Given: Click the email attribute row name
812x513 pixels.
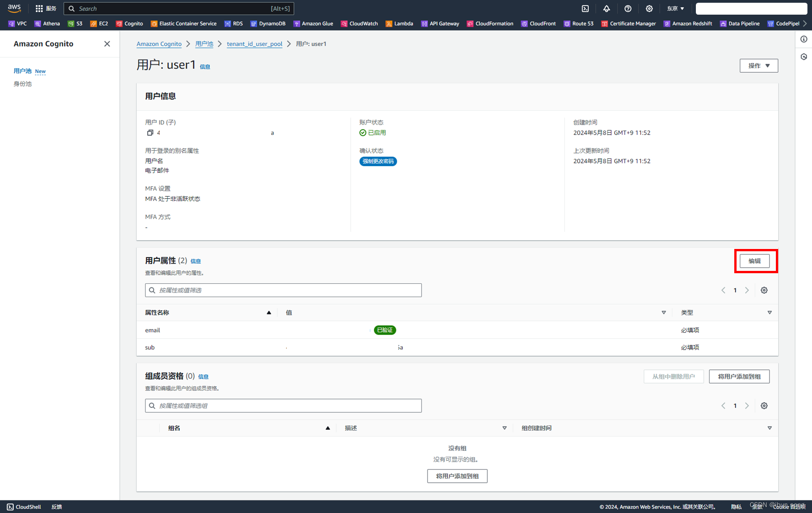Looking at the screenshot, I should 153,330.
